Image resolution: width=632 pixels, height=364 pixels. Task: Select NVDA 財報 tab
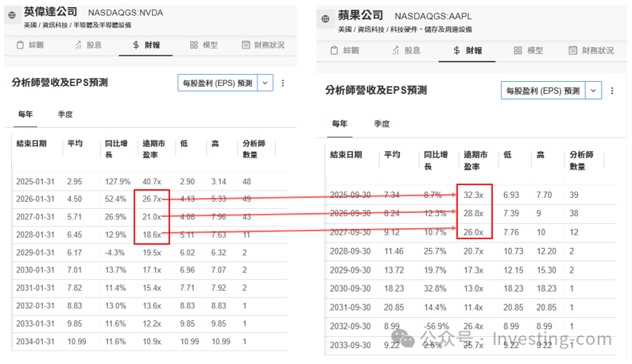tap(146, 45)
